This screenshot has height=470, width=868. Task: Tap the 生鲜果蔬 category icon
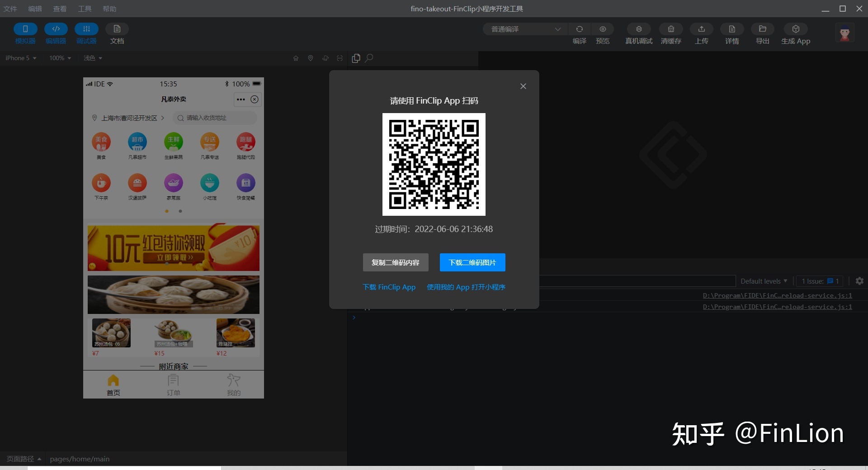174,142
